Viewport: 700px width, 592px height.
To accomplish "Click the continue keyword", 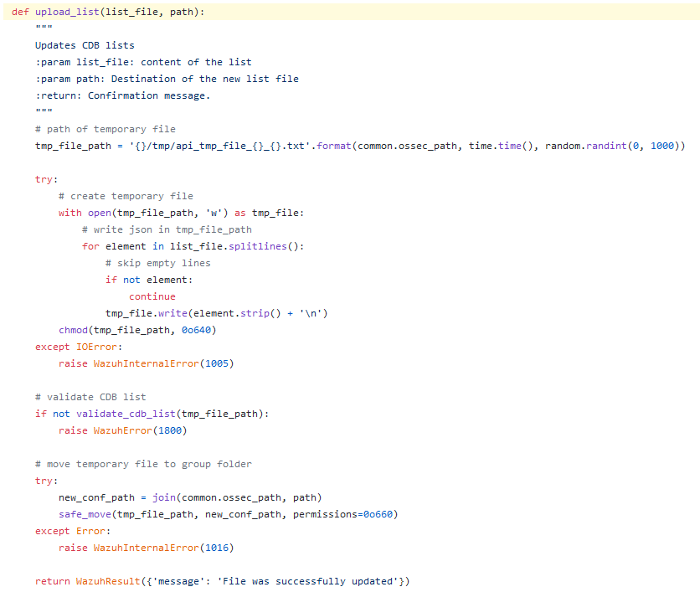I will point(152,296).
